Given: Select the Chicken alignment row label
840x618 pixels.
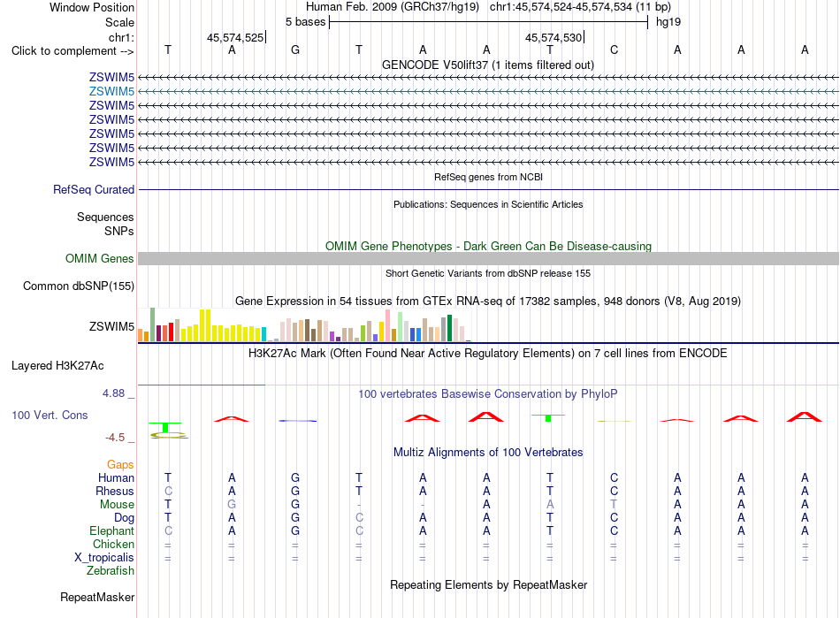Looking at the screenshot, I should (x=113, y=544).
